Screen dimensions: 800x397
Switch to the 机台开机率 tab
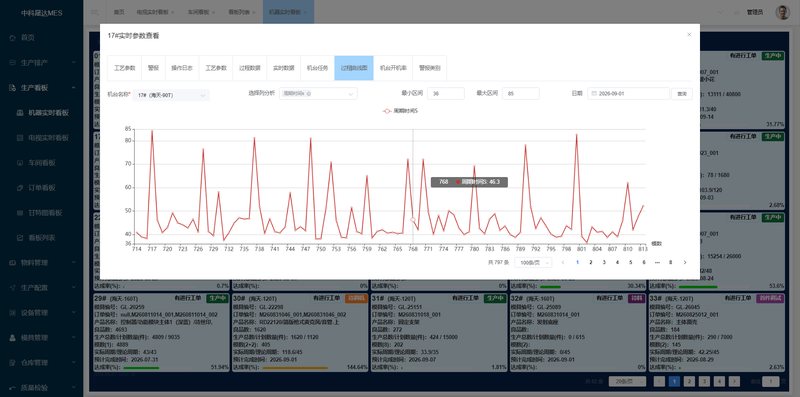pos(393,68)
